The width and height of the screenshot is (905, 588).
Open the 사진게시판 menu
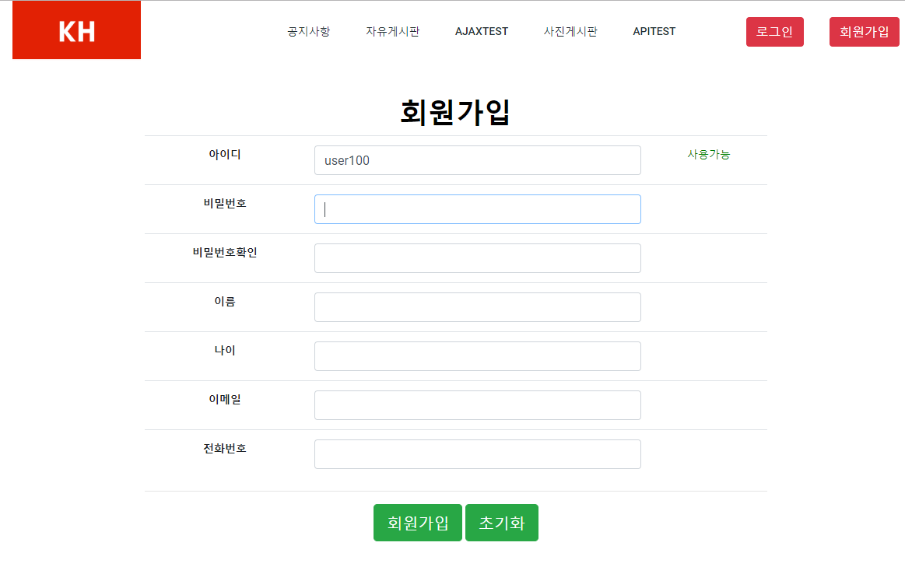click(570, 31)
